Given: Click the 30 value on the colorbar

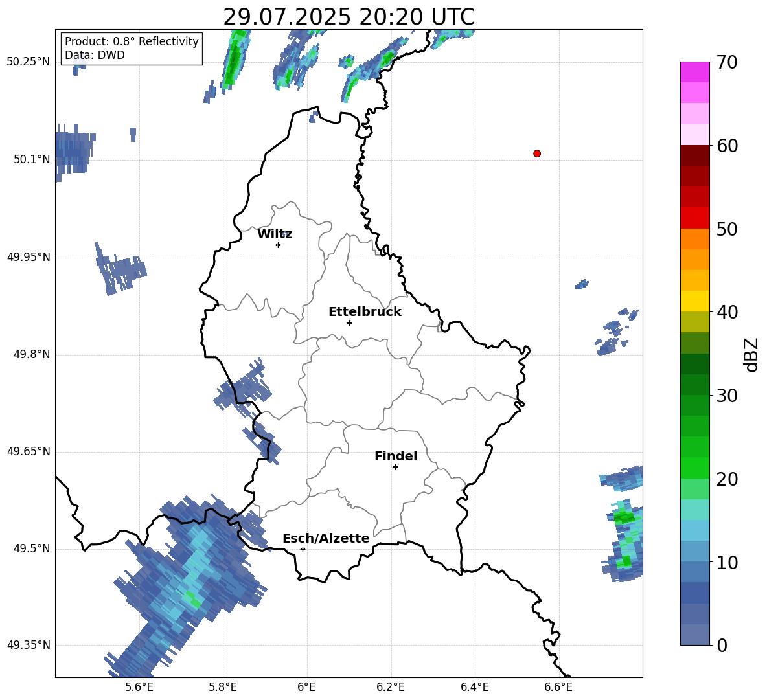Looking at the screenshot, I should (727, 396).
